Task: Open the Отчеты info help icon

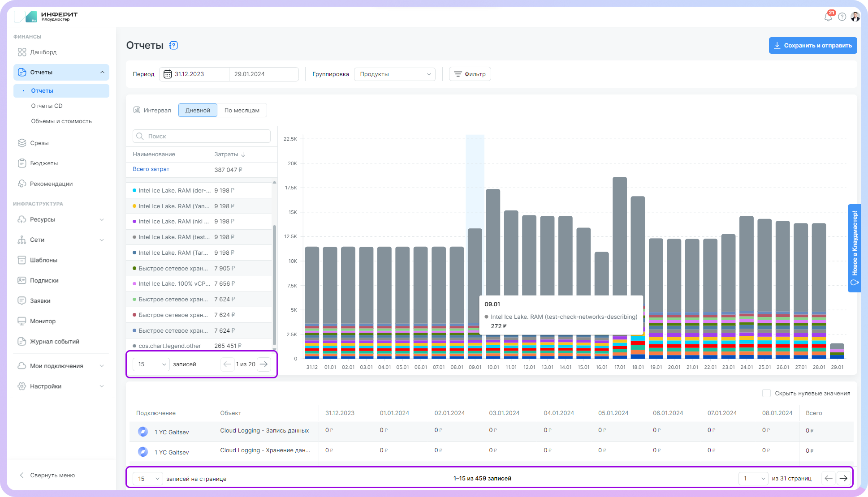Action: [173, 45]
